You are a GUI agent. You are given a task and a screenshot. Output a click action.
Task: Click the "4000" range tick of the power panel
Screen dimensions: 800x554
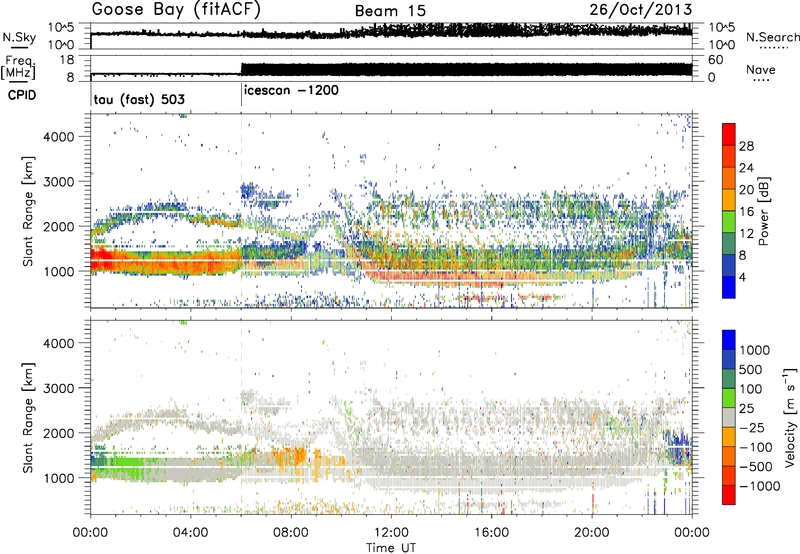tap(59, 137)
